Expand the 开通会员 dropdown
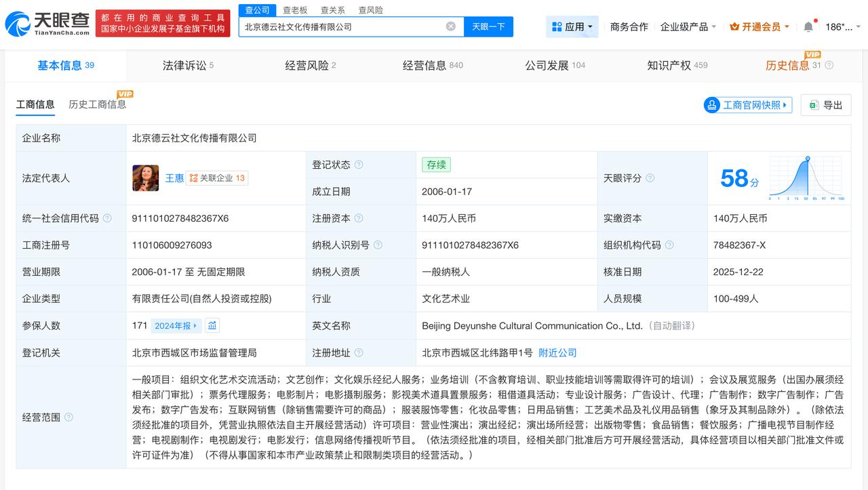Image resolution: width=868 pixels, height=490 pixels. coord(759,27)
